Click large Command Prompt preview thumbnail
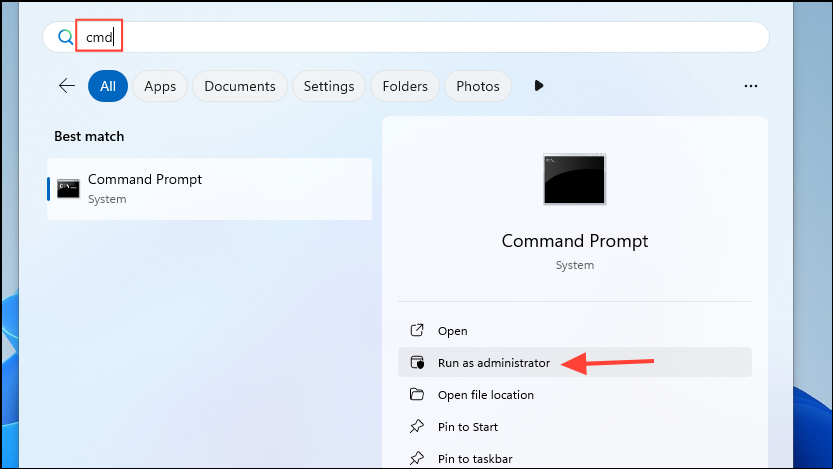The height and width of the screenshot is (469, 833). (x=574, y=179)
